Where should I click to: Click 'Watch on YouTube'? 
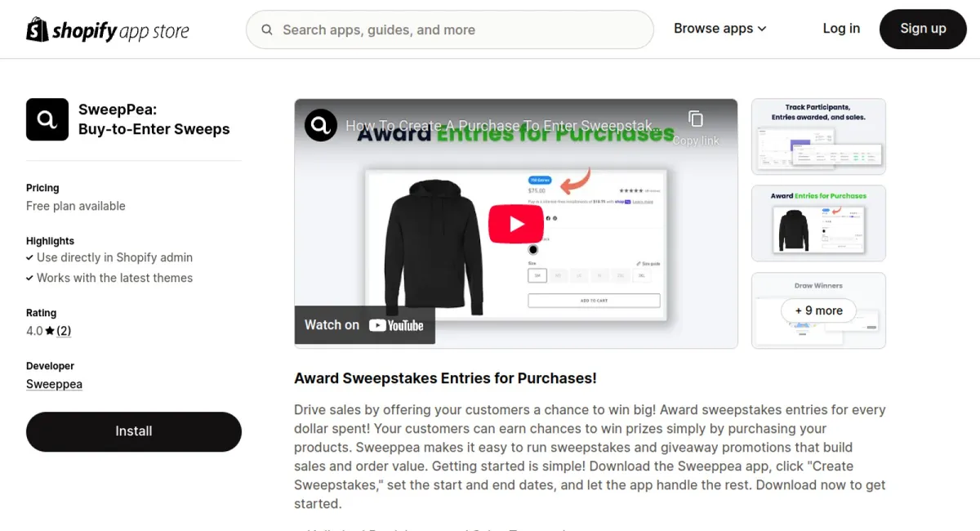click(364, 324)
